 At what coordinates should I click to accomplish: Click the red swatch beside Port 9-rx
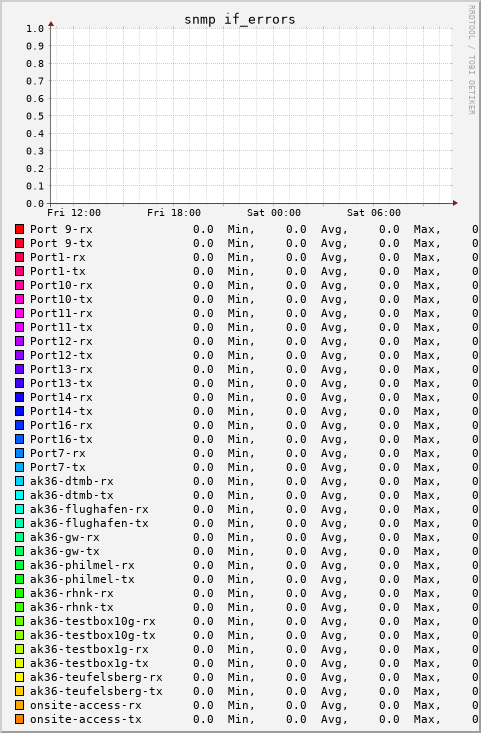click(19, 229)
